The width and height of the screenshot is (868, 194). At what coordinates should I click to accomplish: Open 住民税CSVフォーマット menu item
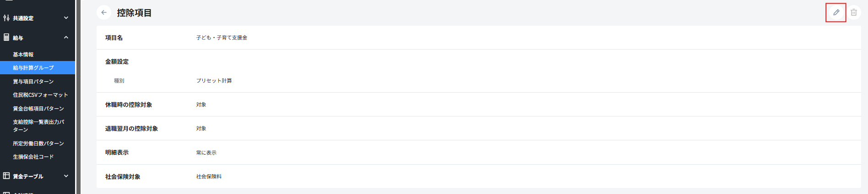tap(40, 95)
